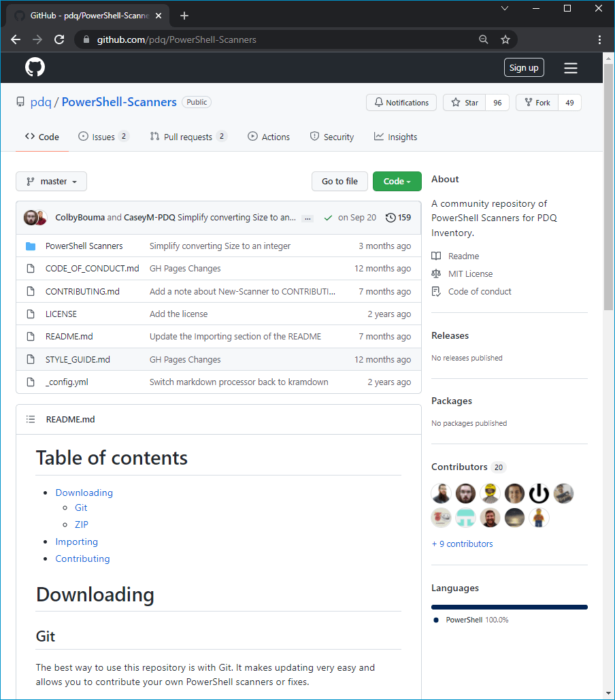Open the green Code dropdown button

click(397, 181)
